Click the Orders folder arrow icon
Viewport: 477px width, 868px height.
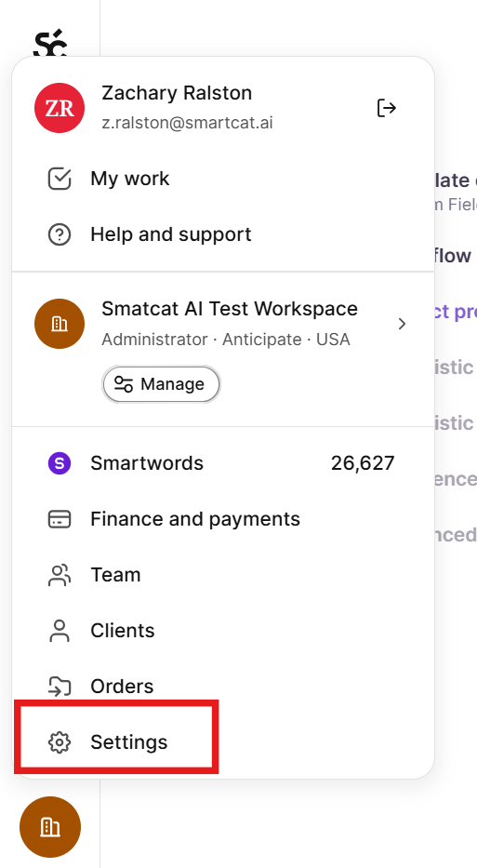pos(60,687)
